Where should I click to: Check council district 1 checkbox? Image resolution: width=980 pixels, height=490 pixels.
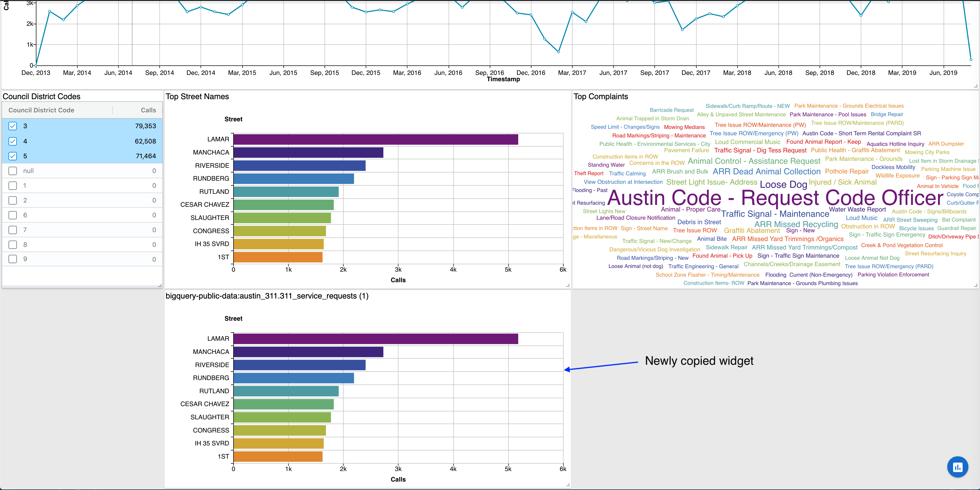click(13, 185)
